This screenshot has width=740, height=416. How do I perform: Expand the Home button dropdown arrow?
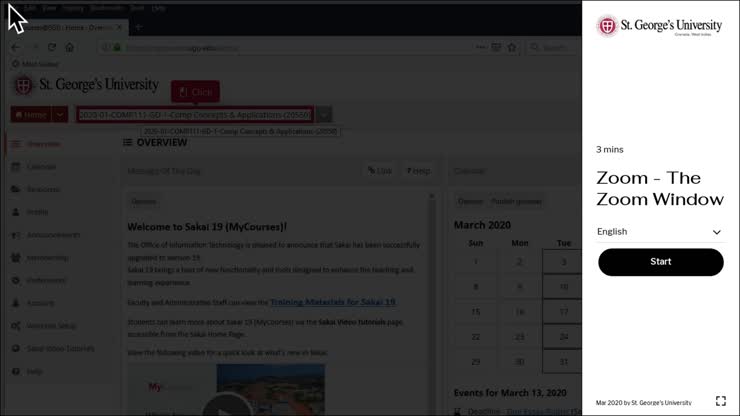[x=60, y=115]
